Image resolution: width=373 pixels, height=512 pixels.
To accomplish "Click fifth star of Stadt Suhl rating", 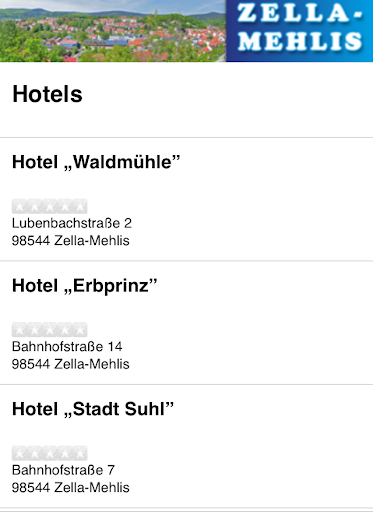I will pyautogui.click(x=80, y=453).
